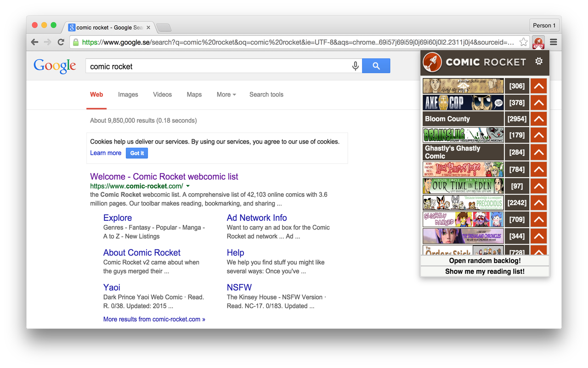Click up arrow for Brainslug

click(x=538, y=136)
